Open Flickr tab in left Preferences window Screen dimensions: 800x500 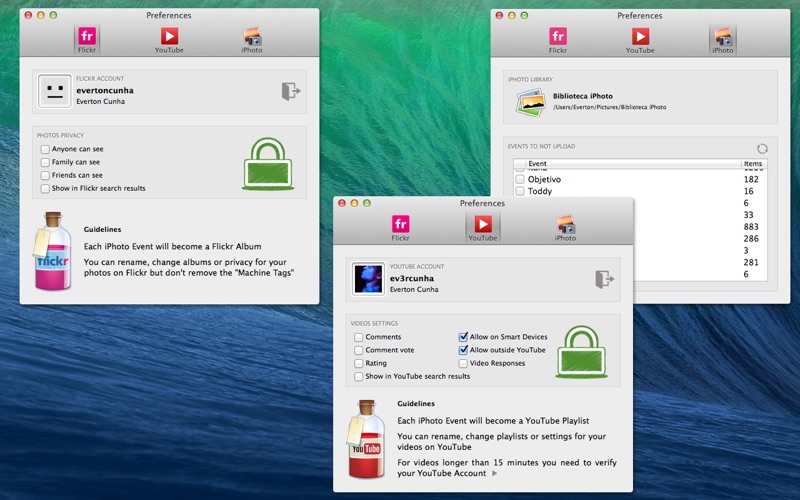(87, 39)
